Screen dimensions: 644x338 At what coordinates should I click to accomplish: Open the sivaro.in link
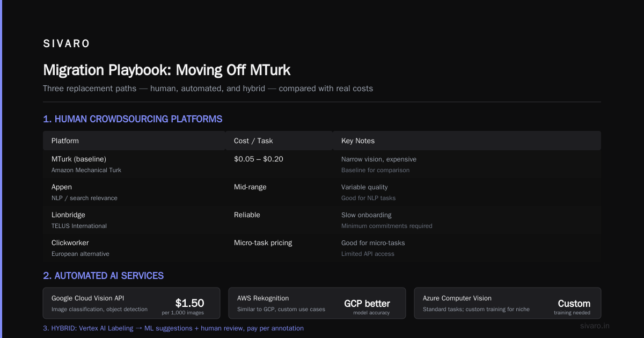[595, 326]
